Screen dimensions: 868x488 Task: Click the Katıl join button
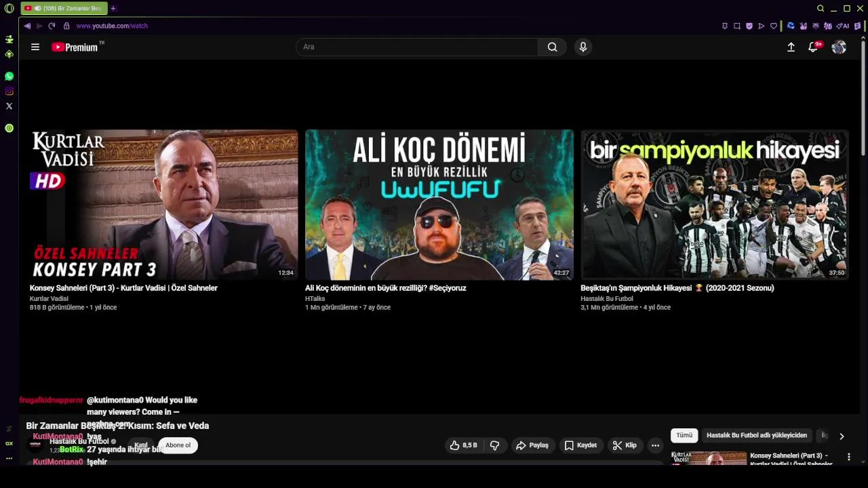141,445
